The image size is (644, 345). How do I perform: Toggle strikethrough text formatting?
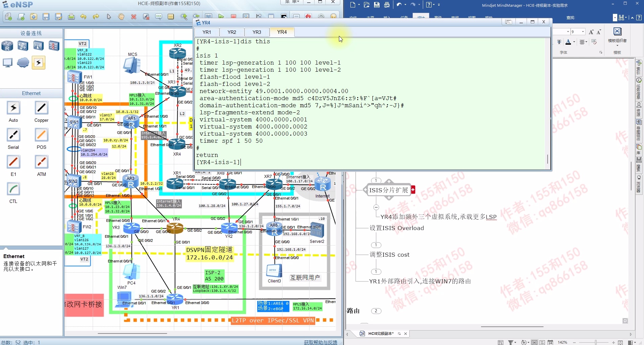tap(559, 42)
